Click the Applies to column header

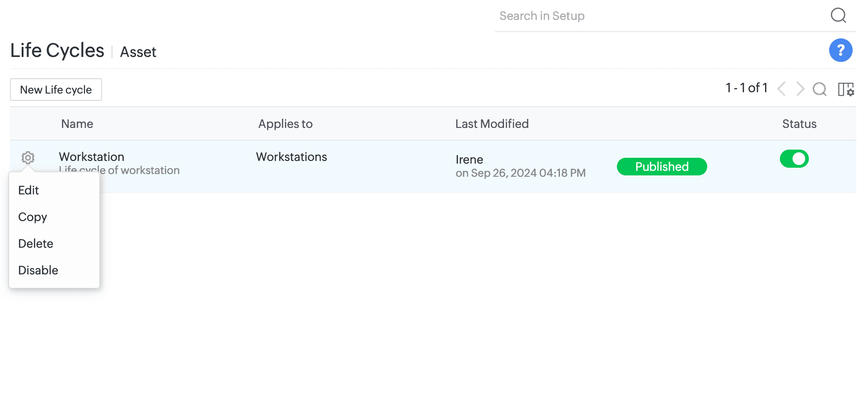(x=285, y=124)
